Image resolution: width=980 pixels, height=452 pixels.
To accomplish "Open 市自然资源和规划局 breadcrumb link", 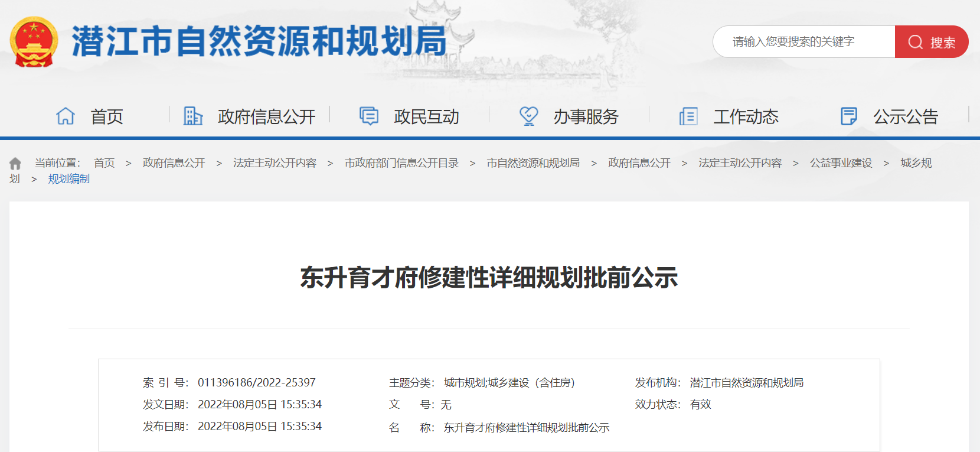I will 533,163.
